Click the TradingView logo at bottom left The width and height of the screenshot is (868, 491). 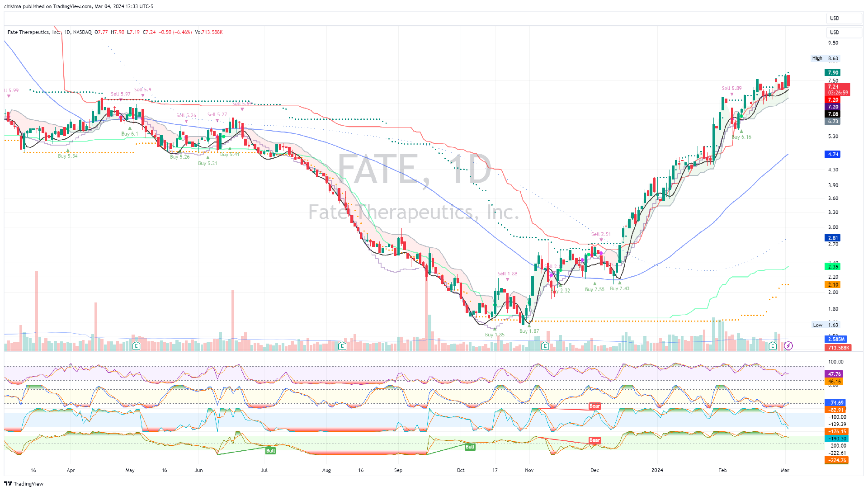pos(24,484)
